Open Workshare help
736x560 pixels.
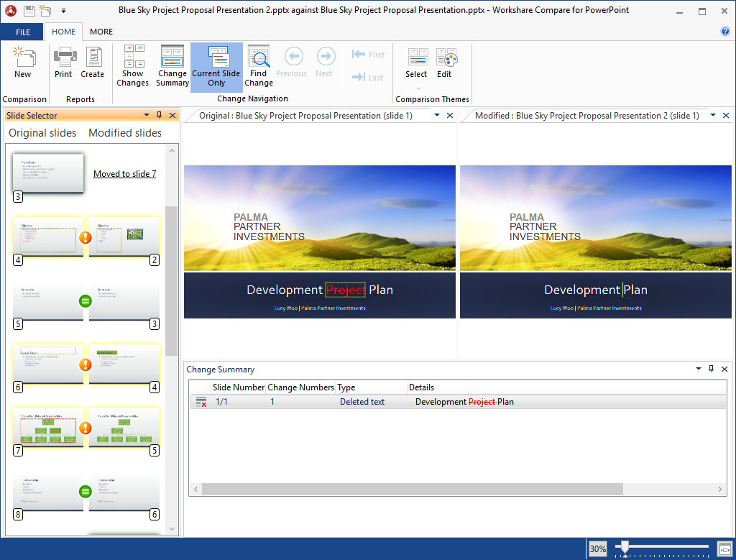tap(725, 32)
